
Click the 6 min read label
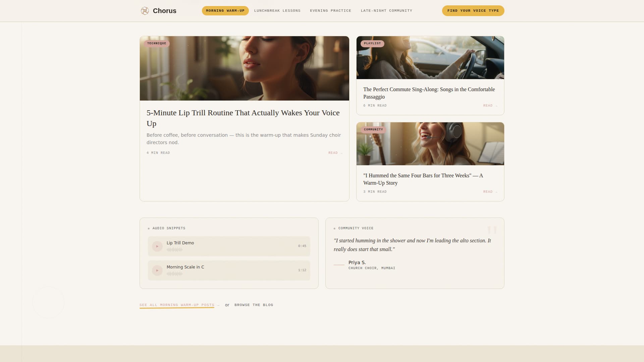(x=375, y=106)
